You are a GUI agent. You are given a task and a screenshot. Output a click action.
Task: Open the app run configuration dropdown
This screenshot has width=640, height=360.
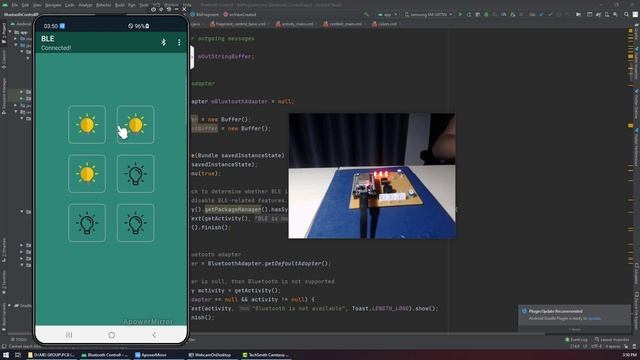tap(387, 14)
